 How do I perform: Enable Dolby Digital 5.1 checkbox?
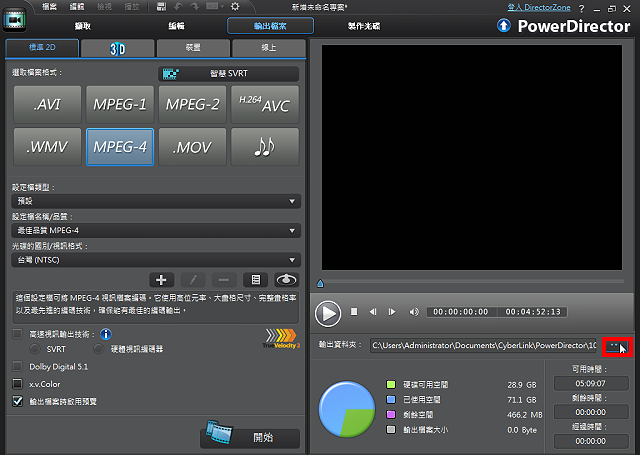pyautogui.click(x=17, y=366)
